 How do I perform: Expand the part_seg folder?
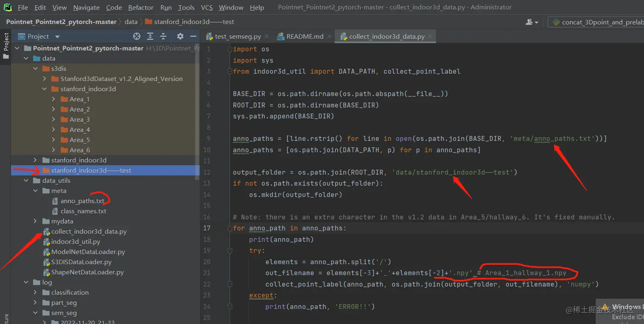pyautogui.click(x=35, y=303)
